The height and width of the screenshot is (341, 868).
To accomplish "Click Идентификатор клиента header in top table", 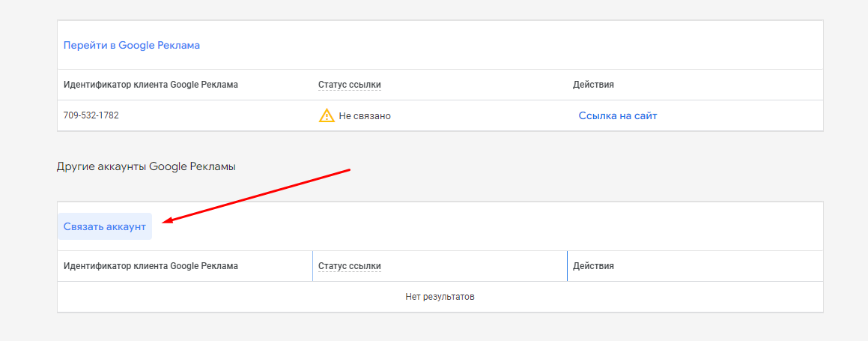I will [x=151, y=85].
